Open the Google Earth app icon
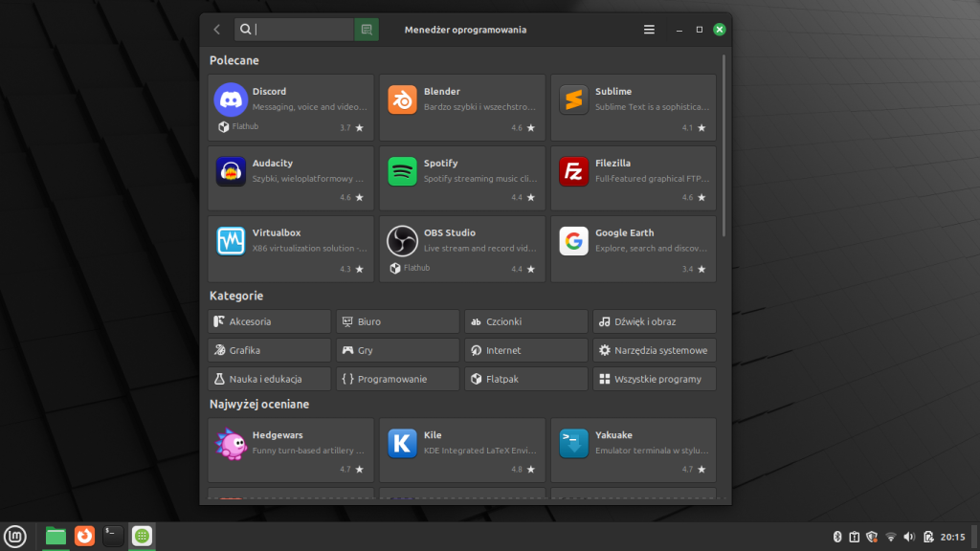Image resolution: width=980 pixels, height=551 pixels. [573, 240]
